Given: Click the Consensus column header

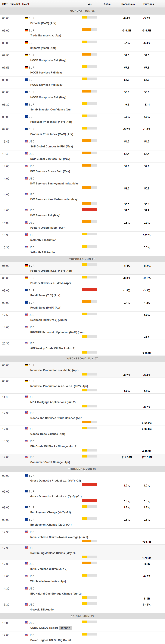Looking at the screenshot, I should pyautogui.click(x=128, y=4).
